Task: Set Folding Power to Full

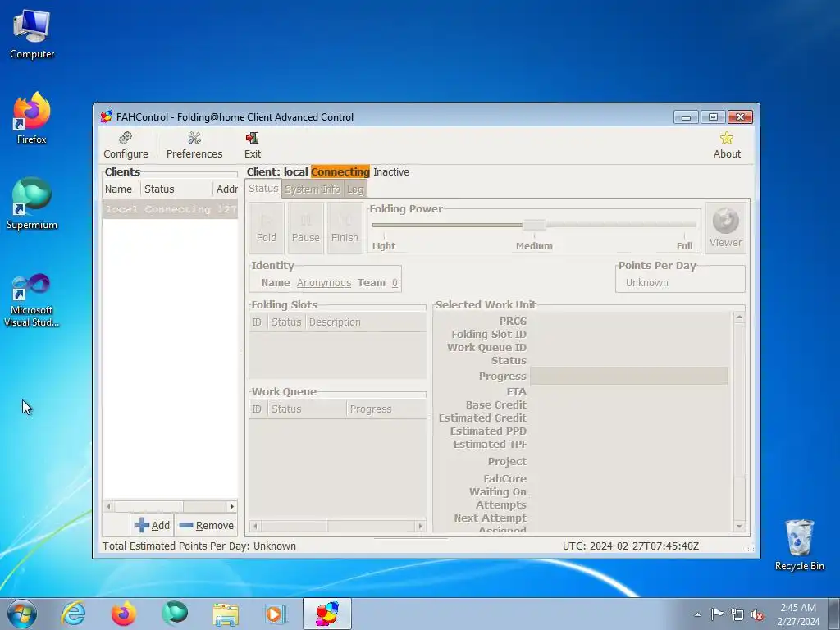Action: tap(684, 246)
